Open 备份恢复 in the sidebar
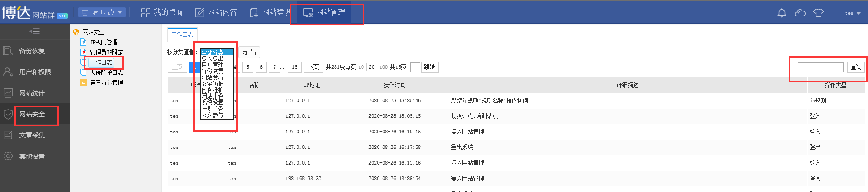The width and height of the screenshot is (868, 192). click(32, 51)
